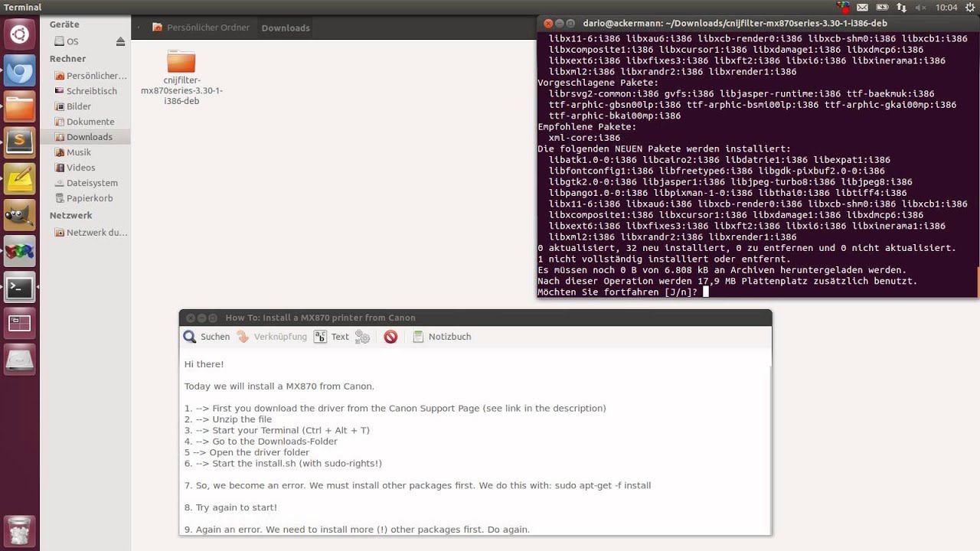The height and width of the screenshot is (551, 980).
Task: Open the session power gear menu
Action: click(970, 8)
